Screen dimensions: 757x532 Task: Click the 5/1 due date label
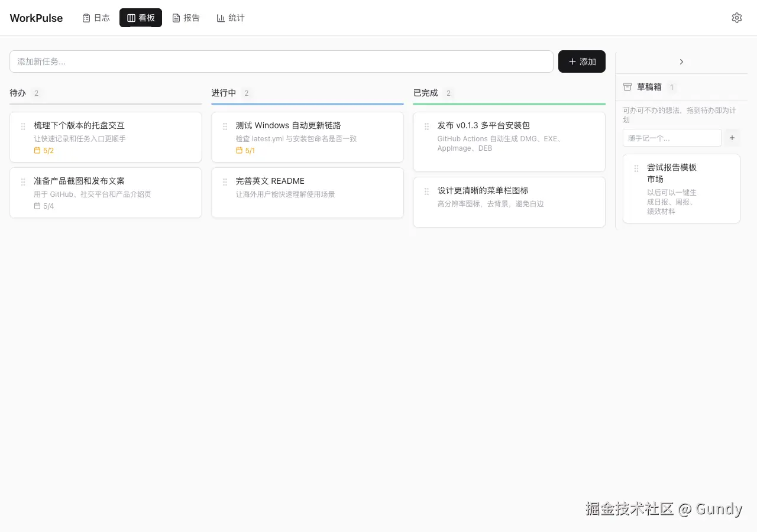[250, 151]
